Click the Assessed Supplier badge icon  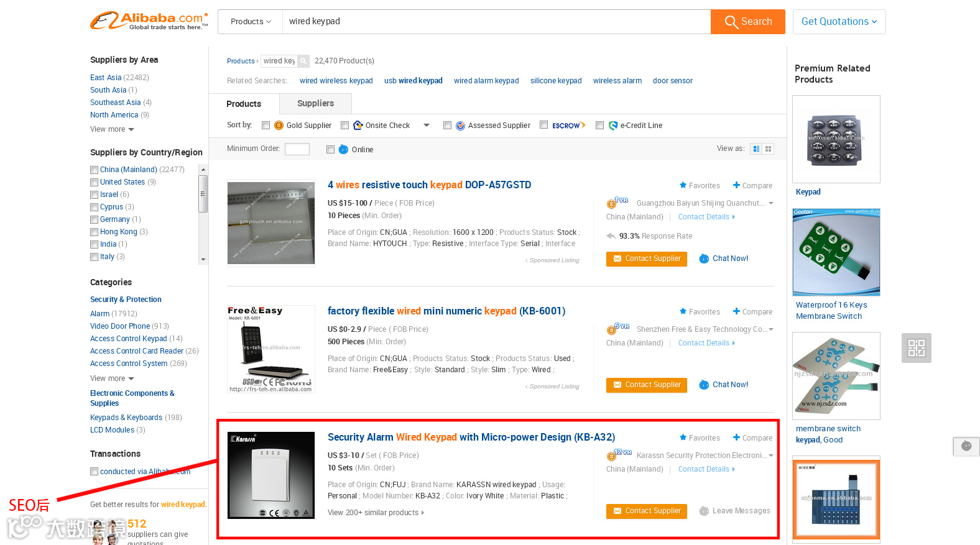461,126
